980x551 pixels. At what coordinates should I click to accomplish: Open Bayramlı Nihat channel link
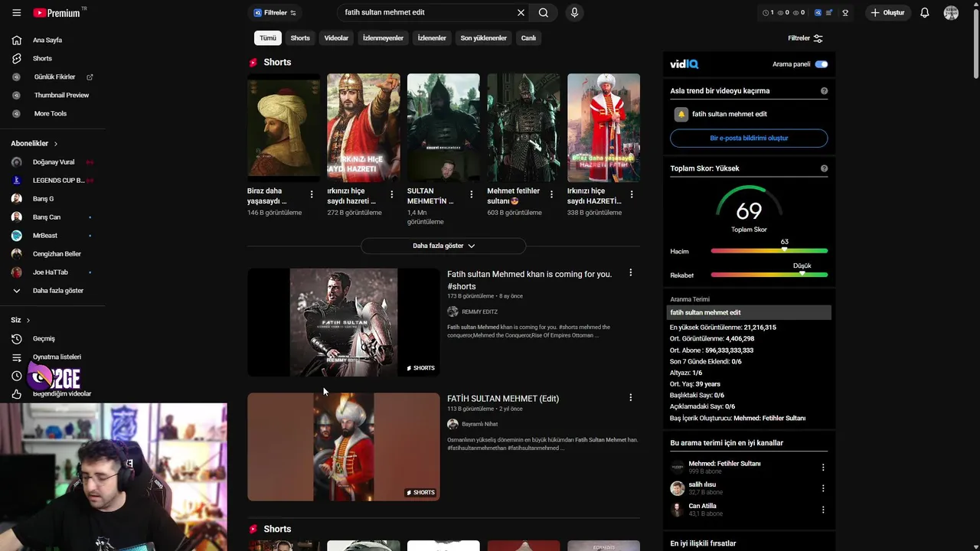click(x=479, y=424)
